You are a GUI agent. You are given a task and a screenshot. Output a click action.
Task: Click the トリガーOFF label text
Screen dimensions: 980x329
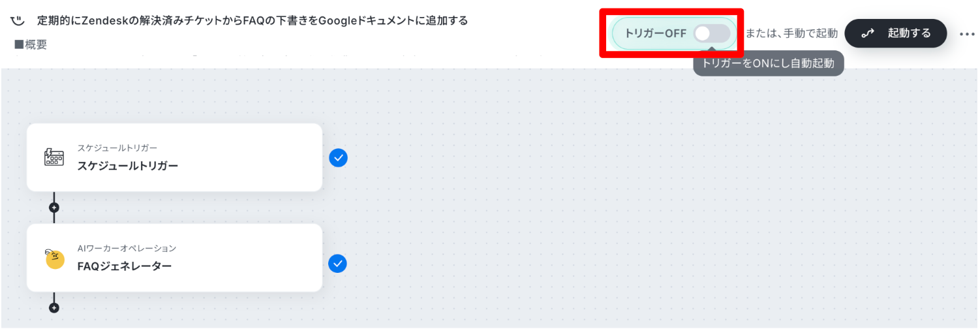click(x=656, y=34)
